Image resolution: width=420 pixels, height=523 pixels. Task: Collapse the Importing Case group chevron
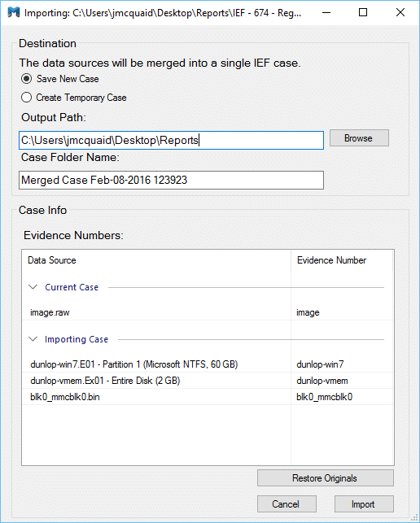pos(33,339)
